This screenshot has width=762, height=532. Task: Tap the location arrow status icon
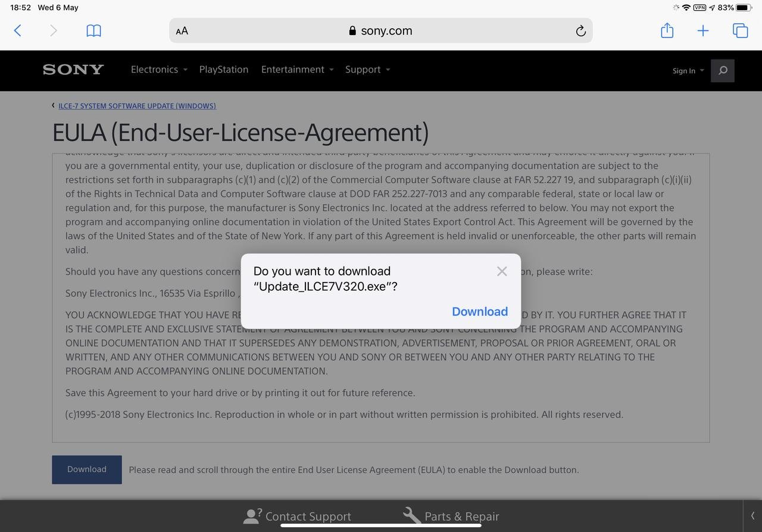712,8
